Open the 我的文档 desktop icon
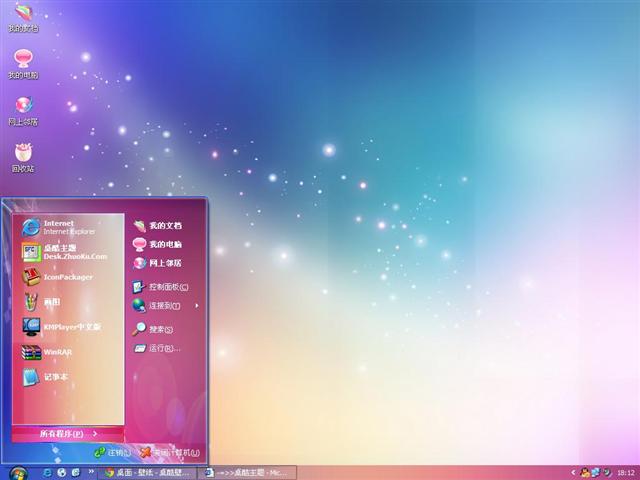This screenshot has width=640, height=480. (x=23, y=17)
